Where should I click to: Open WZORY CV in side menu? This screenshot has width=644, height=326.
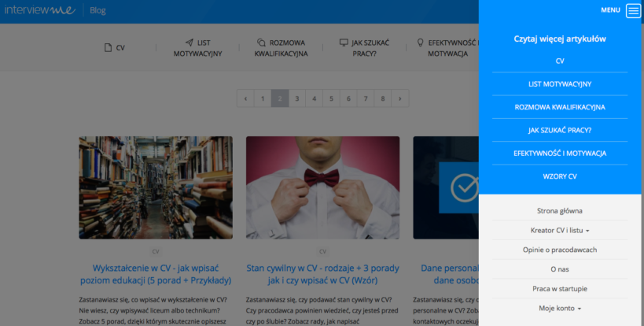560,176
